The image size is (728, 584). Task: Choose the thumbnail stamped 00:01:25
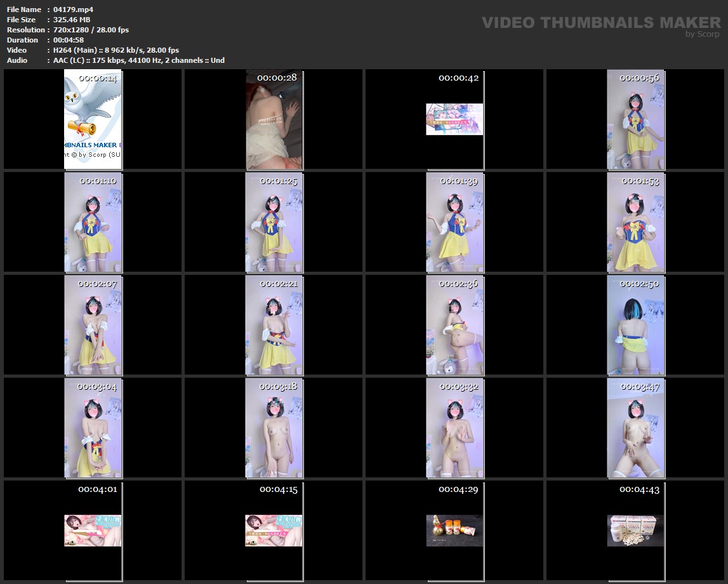(x=274, y=222)
